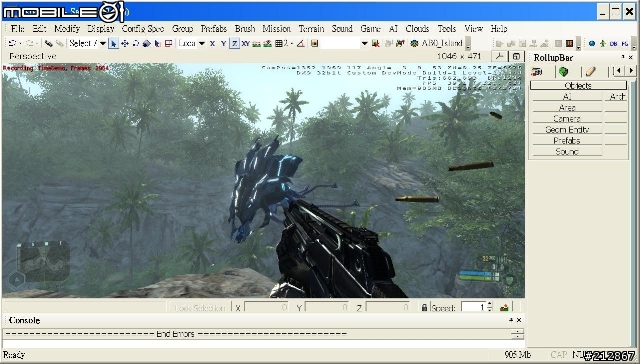Activate the Scale tool icon
Viewport: 640px width, 364px height.
pos(147,43)
